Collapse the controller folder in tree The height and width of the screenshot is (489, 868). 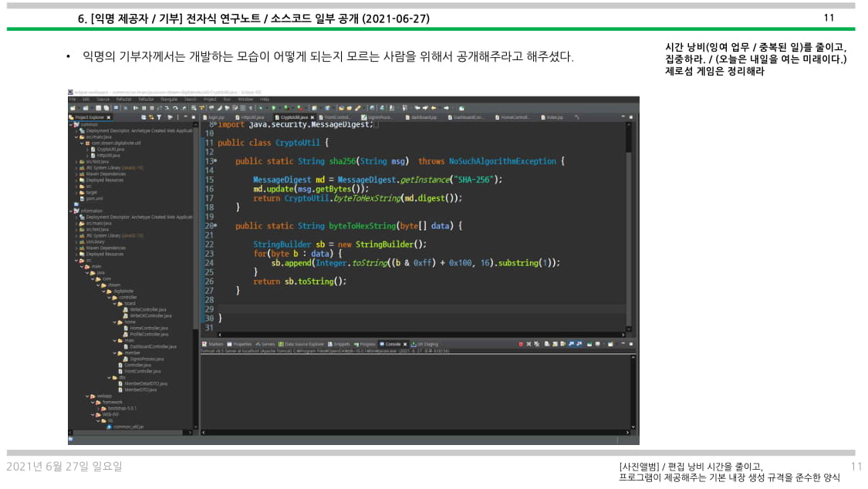coord(109,297)
